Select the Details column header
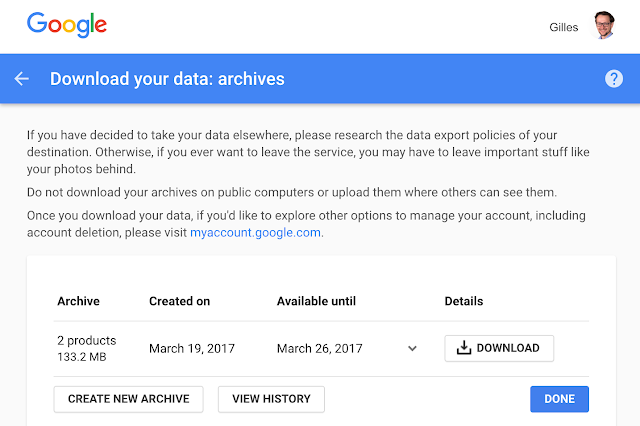This screenshot has width=640, height=426. click(464, 301)
